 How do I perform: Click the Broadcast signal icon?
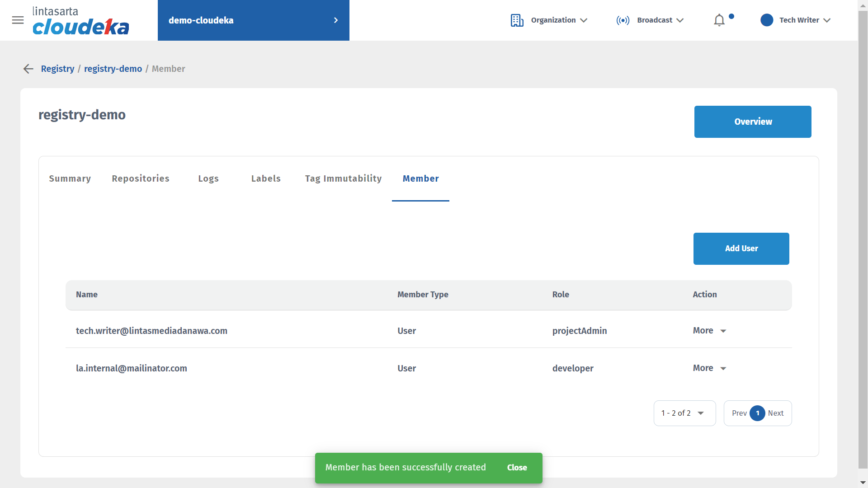coord(623,20)
